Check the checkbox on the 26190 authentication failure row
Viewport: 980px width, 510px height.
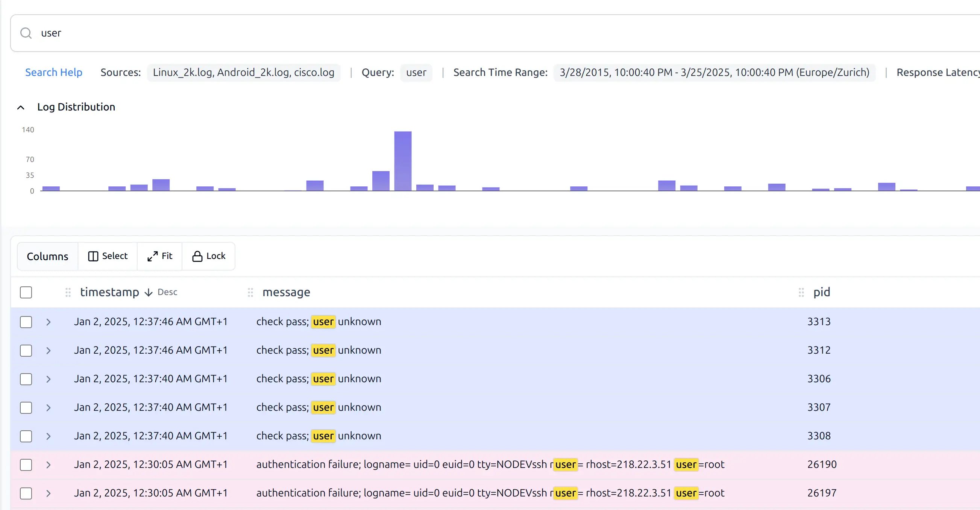(26, 465)
